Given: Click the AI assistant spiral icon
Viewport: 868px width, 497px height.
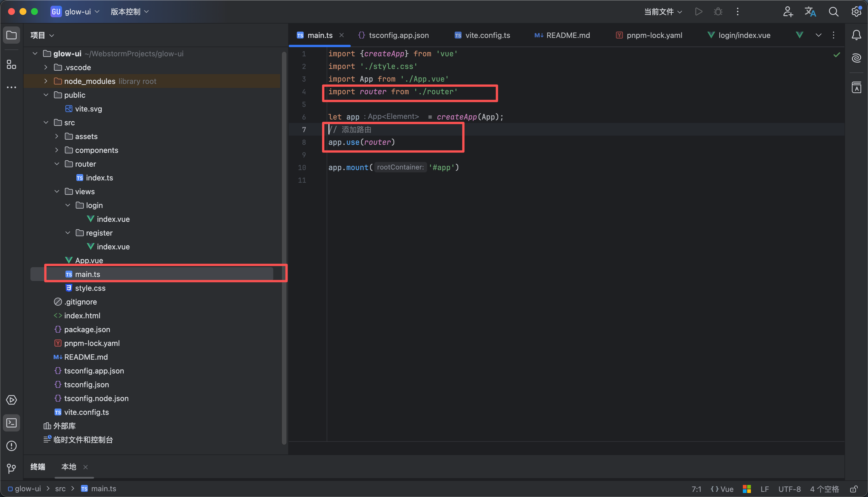Looking at the screenshot, I should pyautogui.click(x=856, y=58).
